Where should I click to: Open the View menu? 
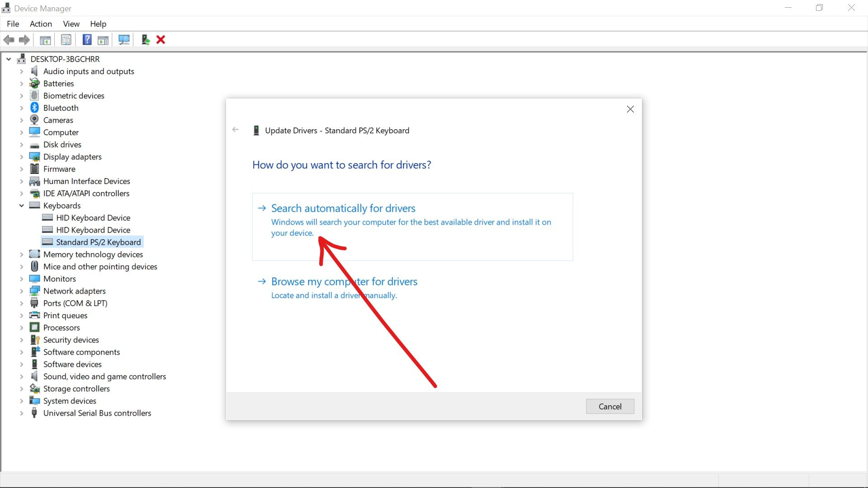coord(71,23)
